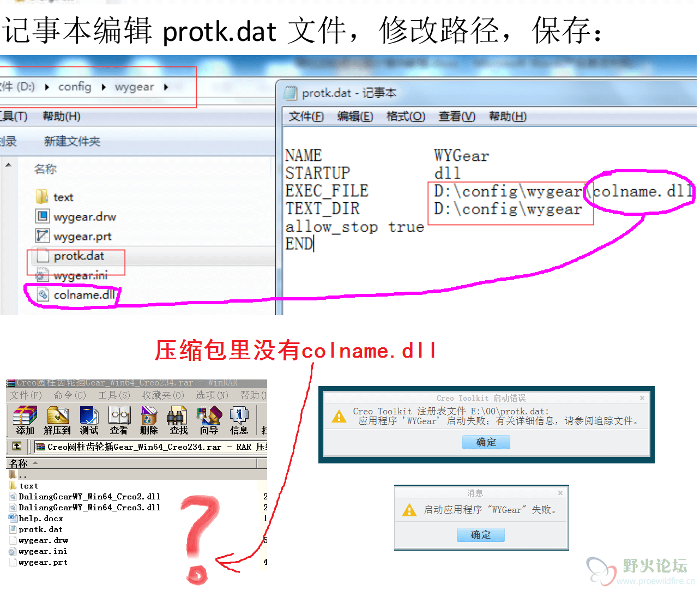
Task: Click STARTUP dll line in Notepad
Action: pyautogui.click(x=373, y=173)
